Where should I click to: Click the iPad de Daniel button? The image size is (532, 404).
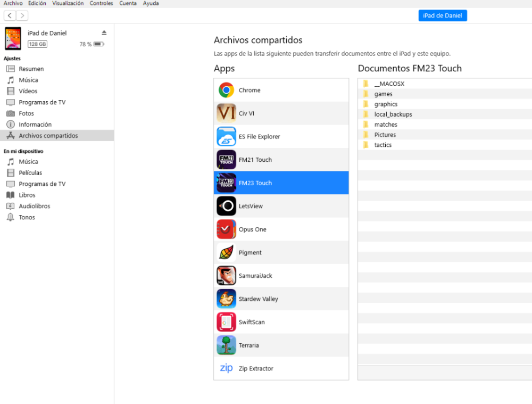coord(443,15)
